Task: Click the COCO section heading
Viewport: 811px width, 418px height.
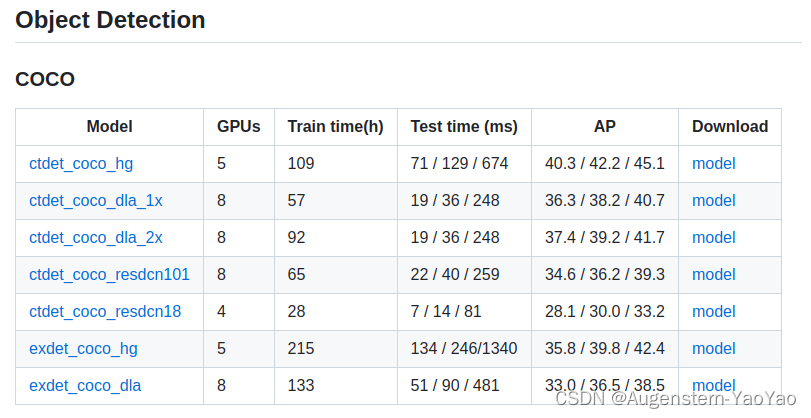Action: pos(45,79)
